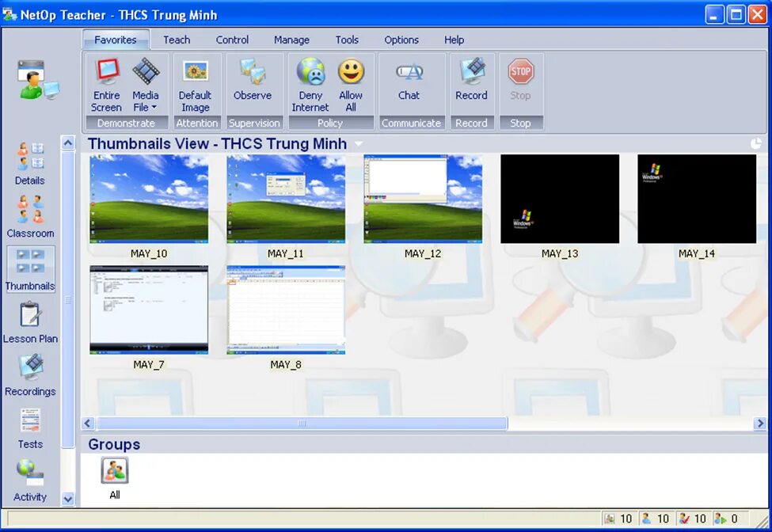
Task: Open the Tools tab
Action: point(347,40)
